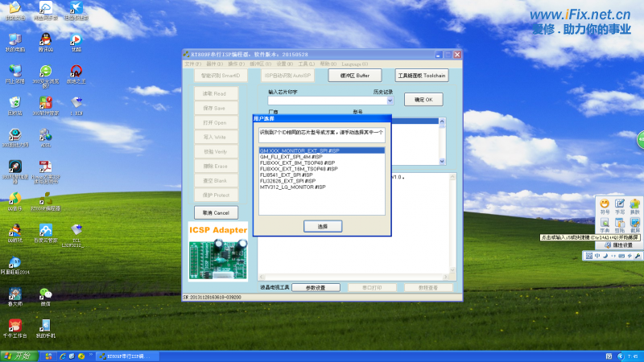This screenshot has width=644, height=362.
Task: Open the 我的手机 desktop icon
Action: pos(46,328)
